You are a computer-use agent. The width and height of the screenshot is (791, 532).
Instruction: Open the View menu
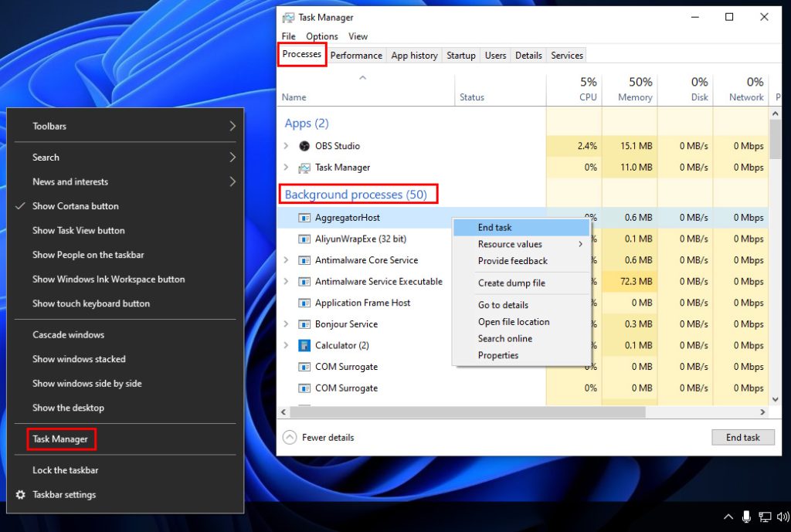358,36
